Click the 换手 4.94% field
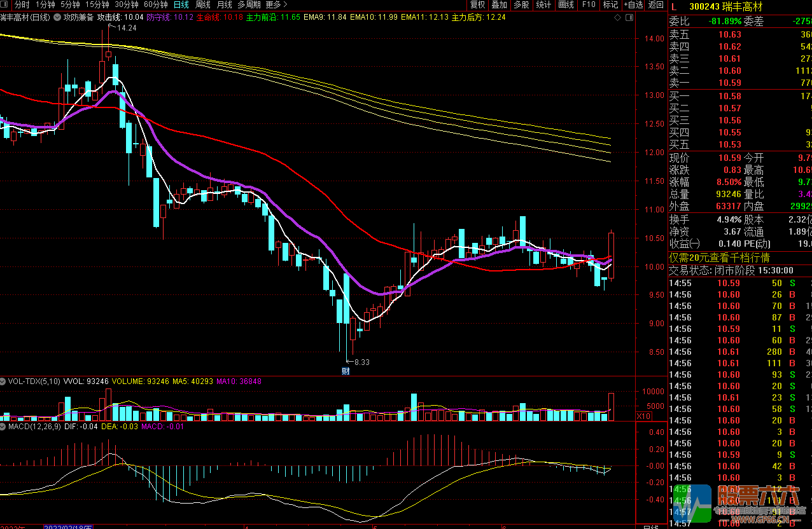The image size is (812, 529). point(705,219)
